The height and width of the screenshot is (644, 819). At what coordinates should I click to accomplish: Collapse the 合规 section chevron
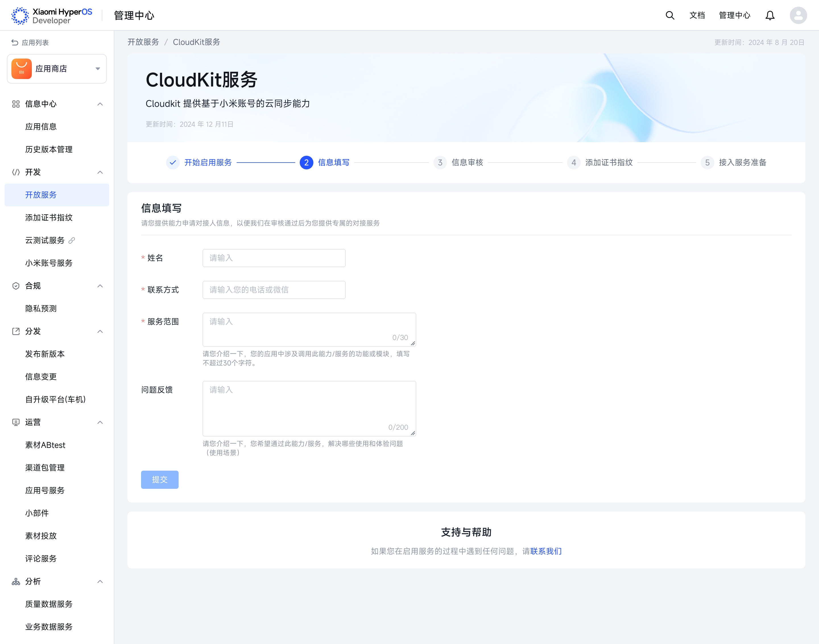pos(100,286)
